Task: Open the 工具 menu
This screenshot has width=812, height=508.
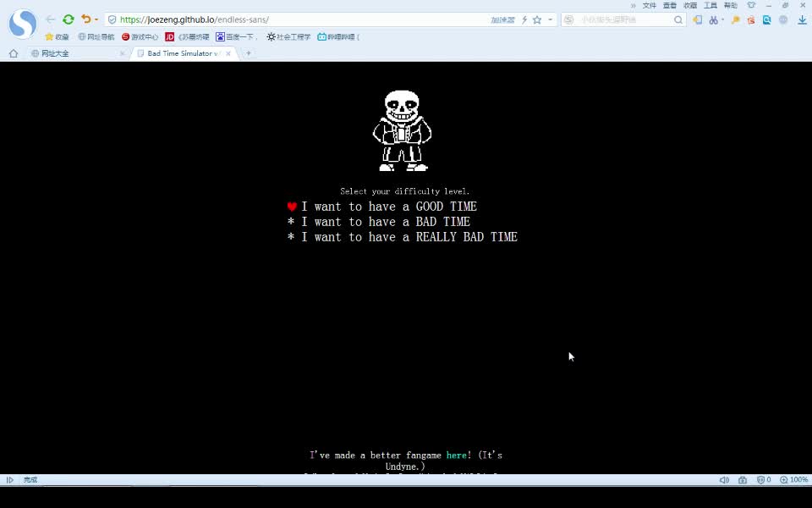Action: tap(710, 5)
